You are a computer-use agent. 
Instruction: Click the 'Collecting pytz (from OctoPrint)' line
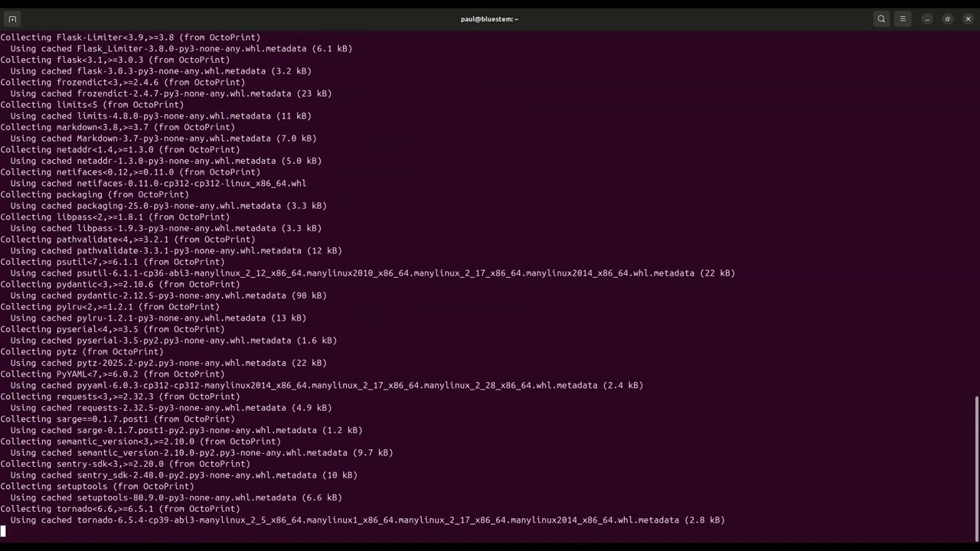tap(82, 352)
